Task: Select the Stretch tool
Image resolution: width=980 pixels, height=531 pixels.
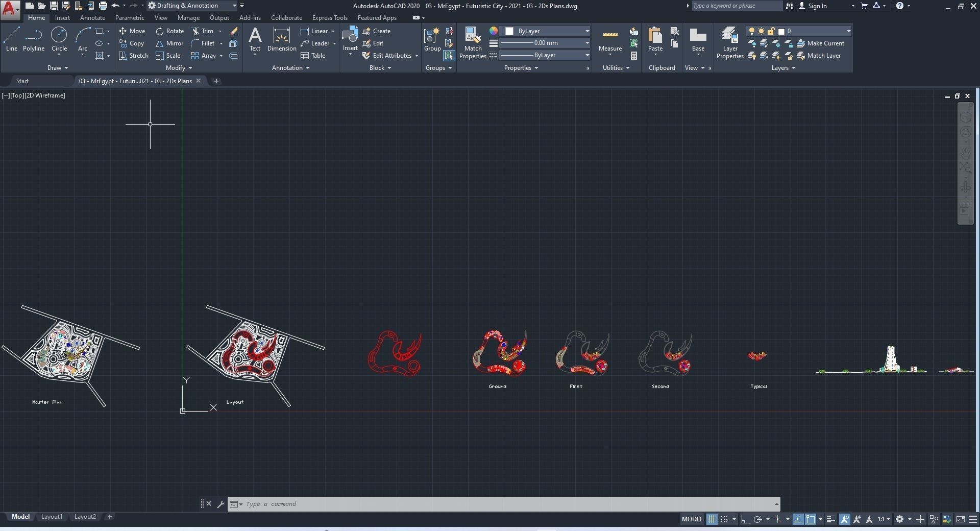Action: point(133,56)
